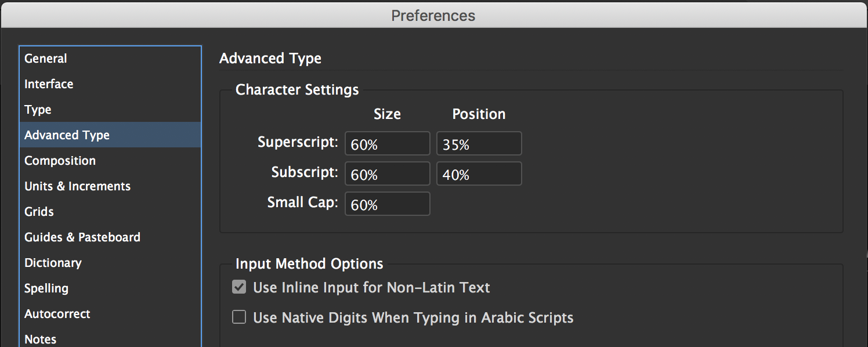Click the Superscript Size field
The image size is (868, 347).
point(387,144)
